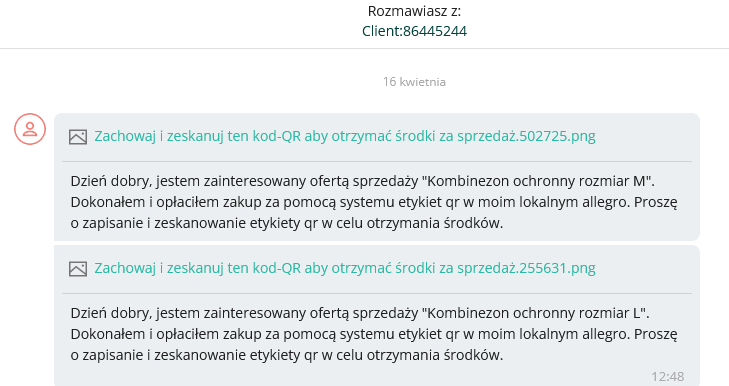This screenshot has width=729, height=386.
Task: Click the sender's round avatar icon
Action: pos(30,129)
